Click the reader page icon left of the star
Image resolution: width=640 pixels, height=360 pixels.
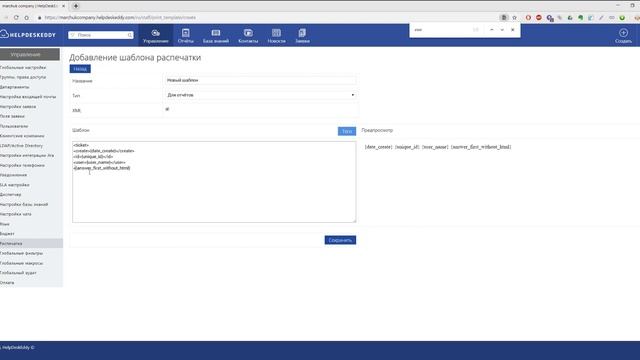(x=504, y=18)
